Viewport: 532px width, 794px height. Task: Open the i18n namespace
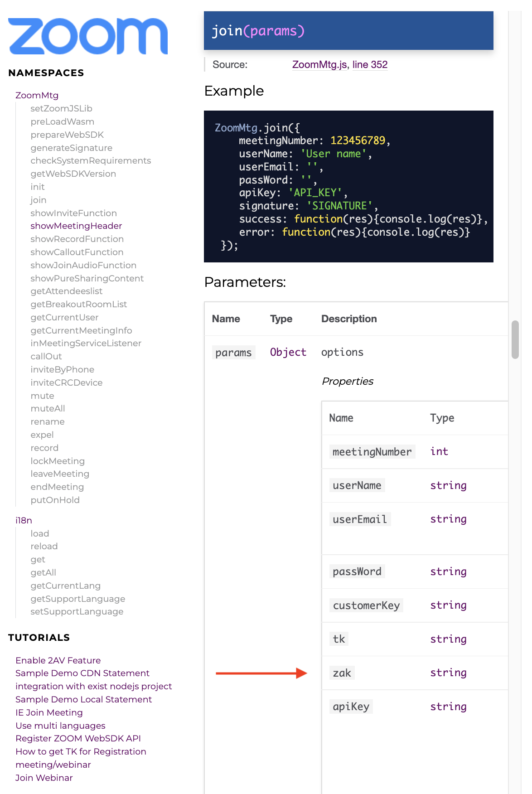click(x=24, y=520)
